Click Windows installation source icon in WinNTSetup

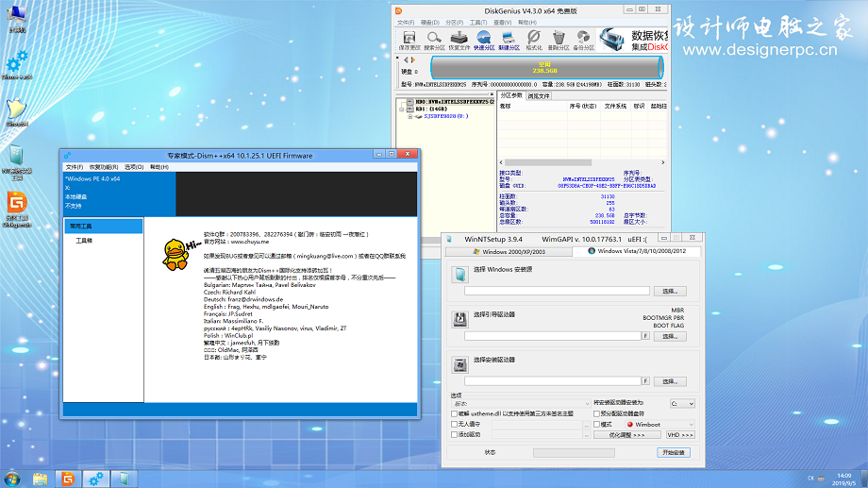click(460, 274)
